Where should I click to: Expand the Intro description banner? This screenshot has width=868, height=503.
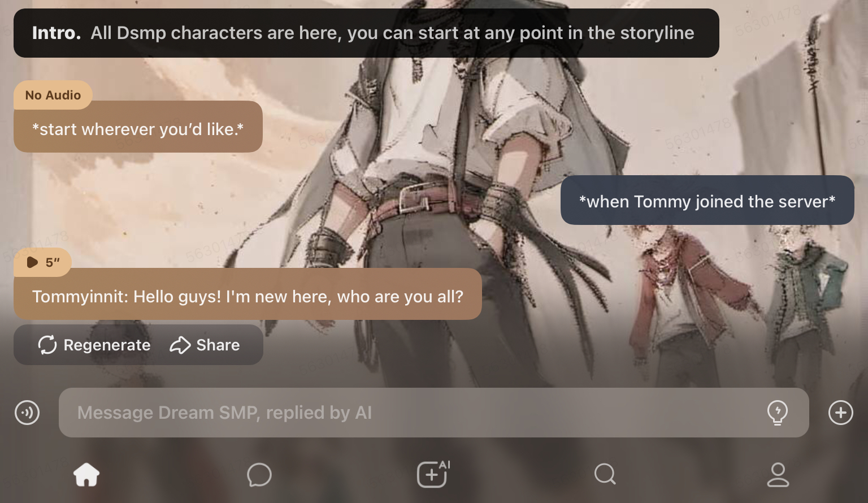pos(366,33)
